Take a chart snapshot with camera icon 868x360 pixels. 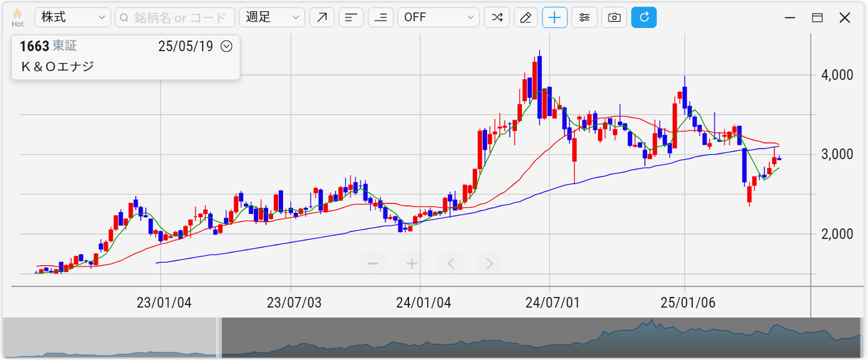point(614,17)
